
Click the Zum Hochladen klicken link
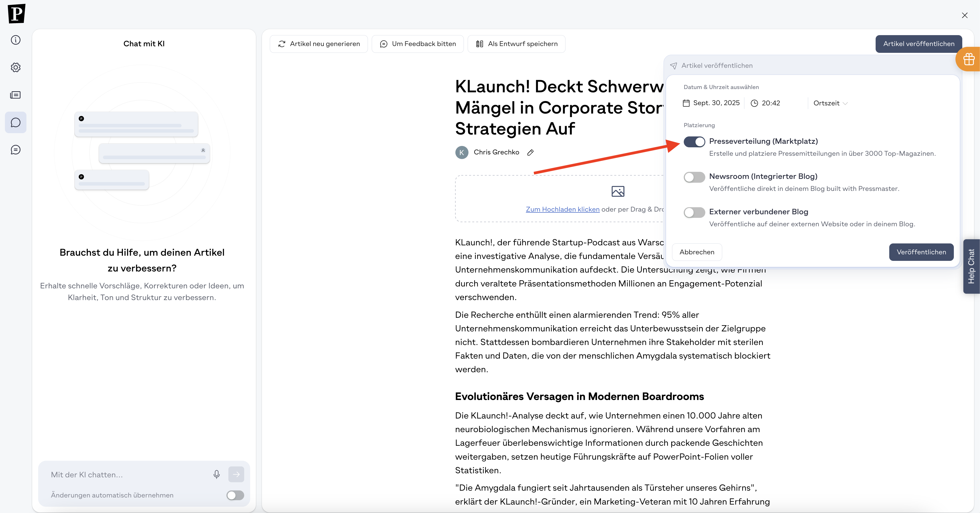(563, 209)
